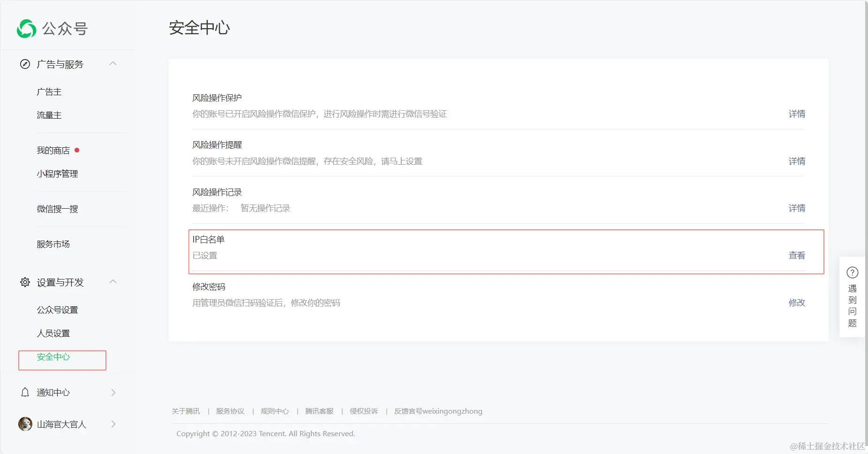The image size is (868, 454).
Task: Click the 已设置 status text
Action: 205,255
